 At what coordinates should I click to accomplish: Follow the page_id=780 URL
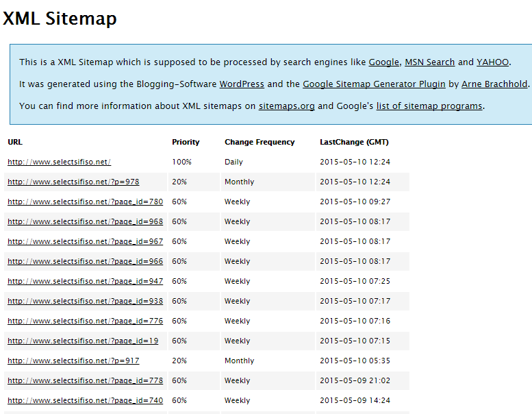tap(85, 202)
